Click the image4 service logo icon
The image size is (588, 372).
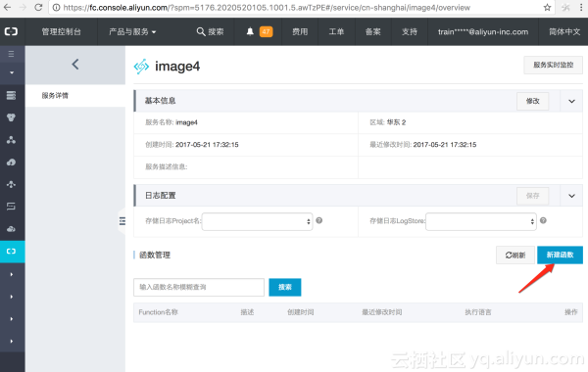tap(141, 67)
